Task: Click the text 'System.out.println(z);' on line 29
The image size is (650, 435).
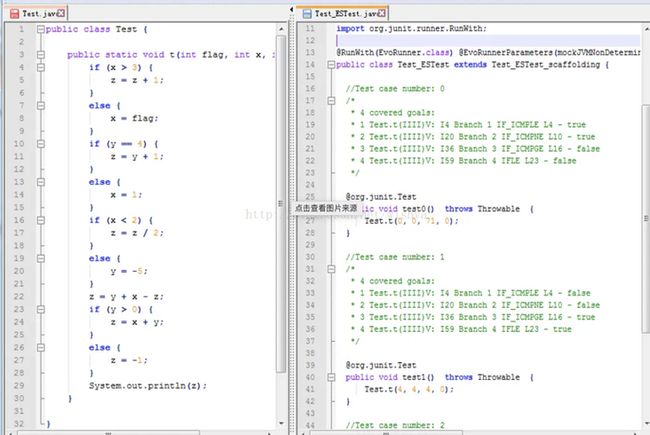Action: pos(148,386)
